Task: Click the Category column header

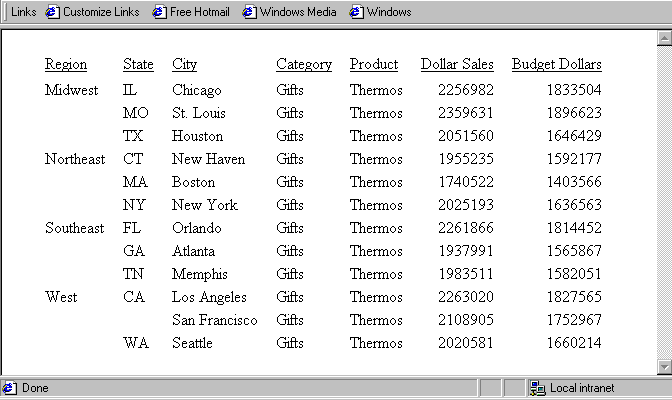Action: tap(303, 65)
